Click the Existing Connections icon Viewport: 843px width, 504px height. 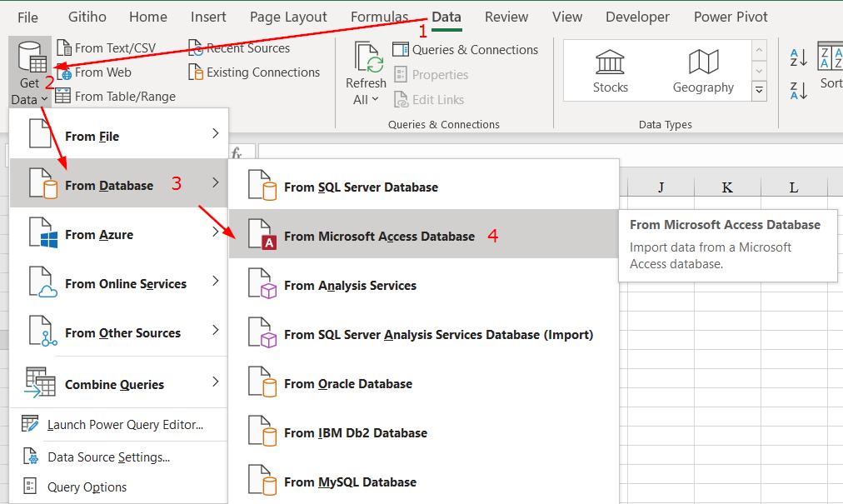(x=196, y=72)
